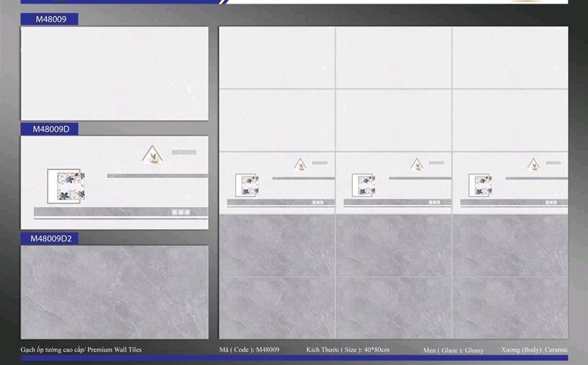Viewport: 588px width, 365px height.
Task: Click the three small squares on the M48009D sample's gray band
Action: pyautogui.click(x=181, y=212)
